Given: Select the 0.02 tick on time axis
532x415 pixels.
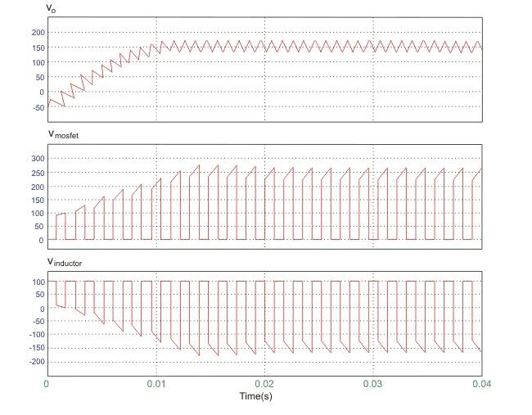Looking at the screenshot, I should click(264, 383).
